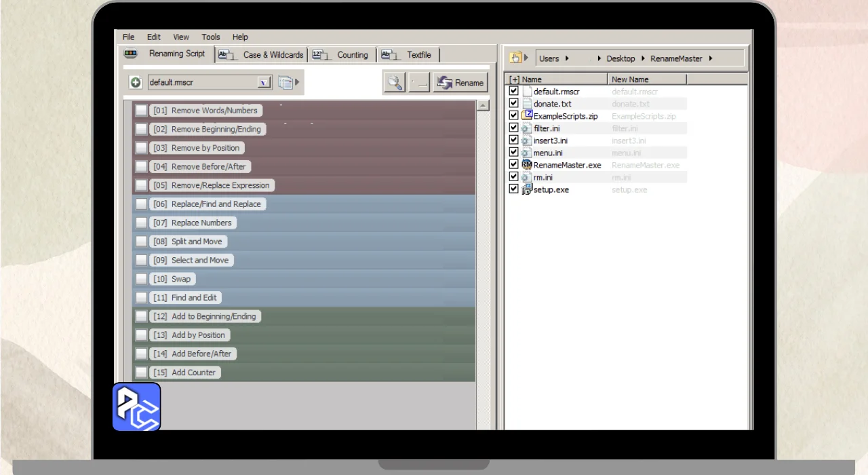Screen dimensions: 868x475
Task: Click the small blank button left of Rename
Action: tap(419, 83)
